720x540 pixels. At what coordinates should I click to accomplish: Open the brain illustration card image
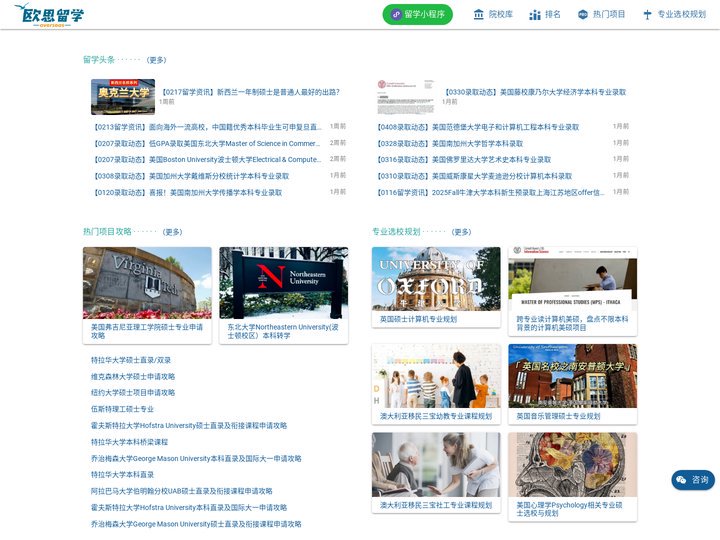[x=573, y=465]
